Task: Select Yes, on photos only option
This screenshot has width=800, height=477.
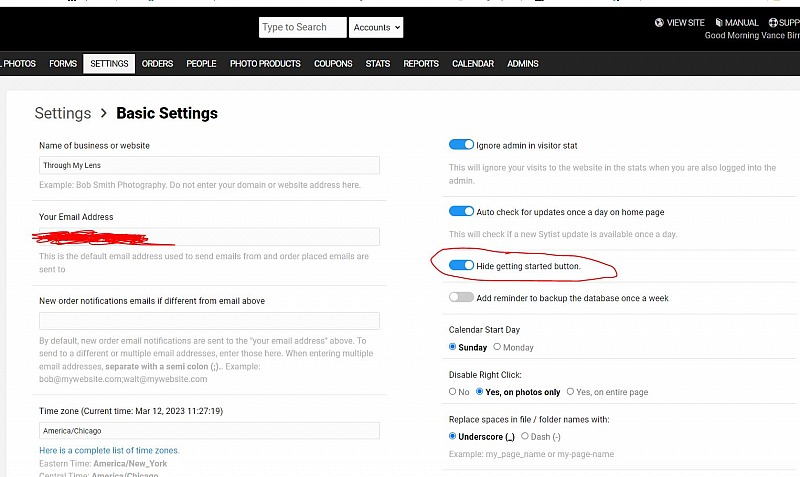Action: (x=480, y=392)
